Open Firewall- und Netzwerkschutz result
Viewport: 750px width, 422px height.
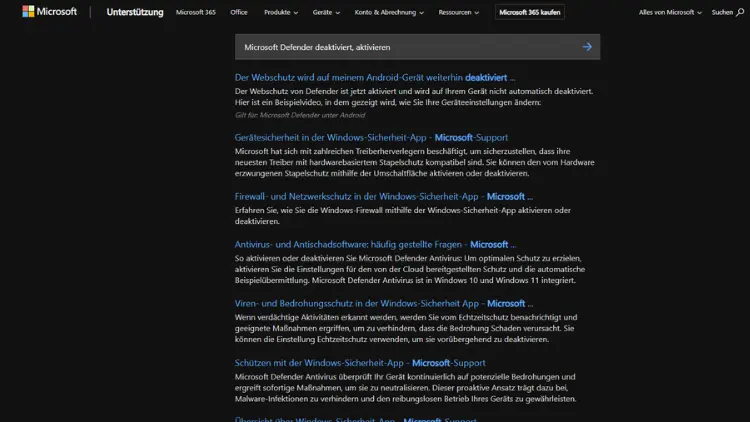[x=383, y=196]
